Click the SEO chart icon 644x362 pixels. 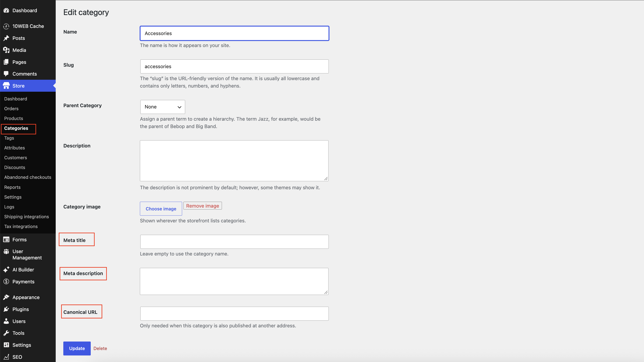point(6,357)
